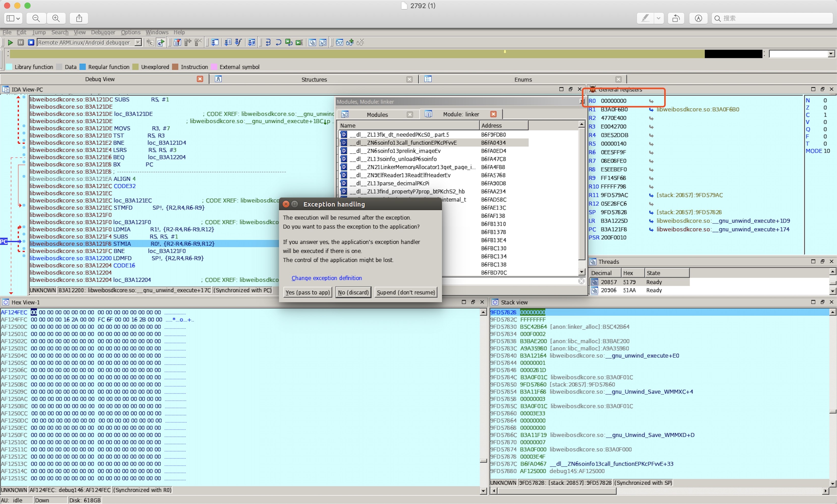Screen dimensions: 837x504
Task: Click the Continue process (play) debugger icon
Action: click(10, 42)
